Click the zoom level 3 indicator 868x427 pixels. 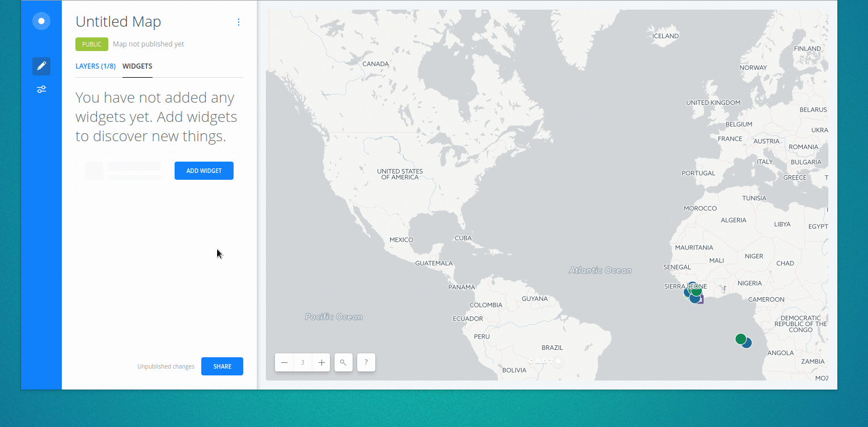point(303,362)
